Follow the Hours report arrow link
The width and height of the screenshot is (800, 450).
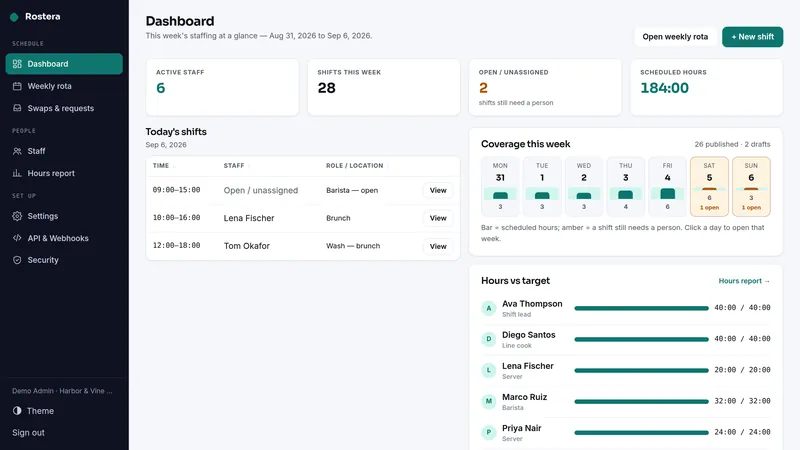[744, 281]
